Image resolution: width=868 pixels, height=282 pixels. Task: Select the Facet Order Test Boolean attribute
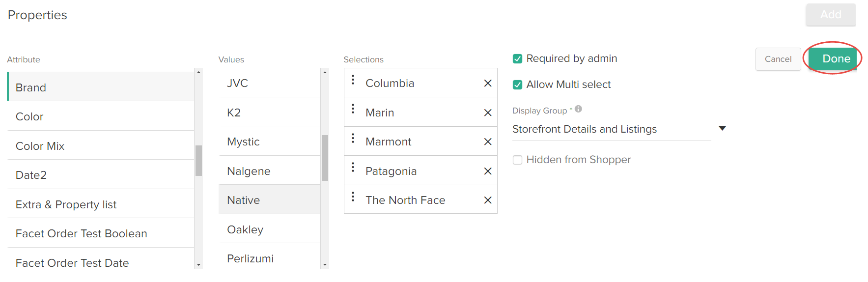point(101,233)
